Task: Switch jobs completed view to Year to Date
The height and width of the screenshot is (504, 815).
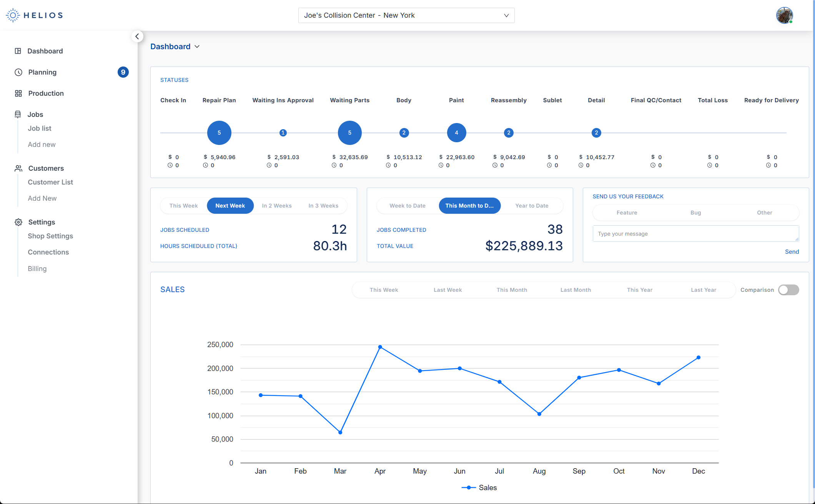Action: [x=532, y=206]
